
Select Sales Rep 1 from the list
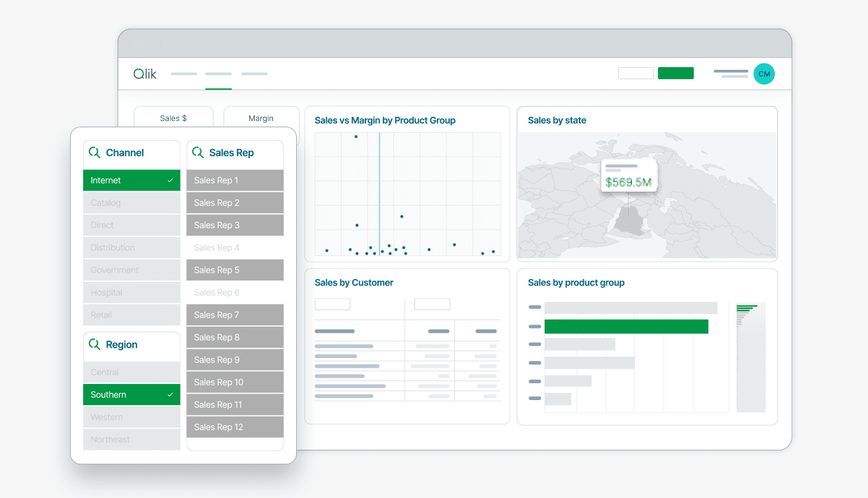(x=234, y=180)
